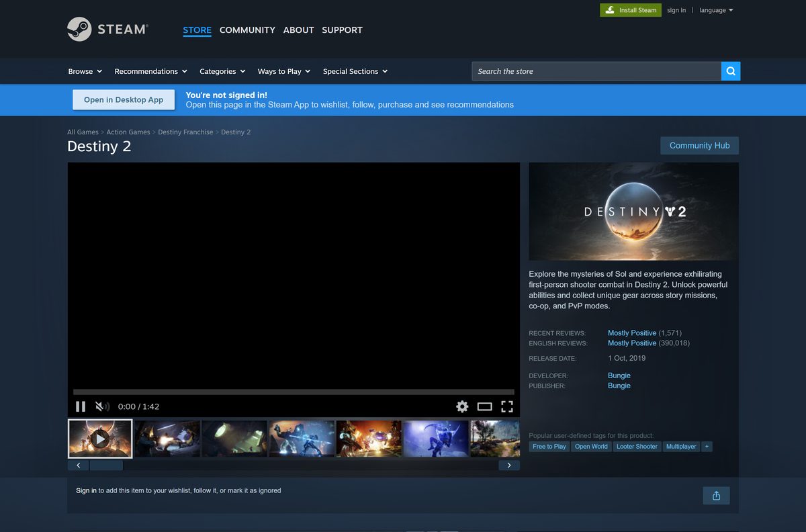Open the Browse dropdown
This screenshot has height=532, width=806.
(85, 71)
